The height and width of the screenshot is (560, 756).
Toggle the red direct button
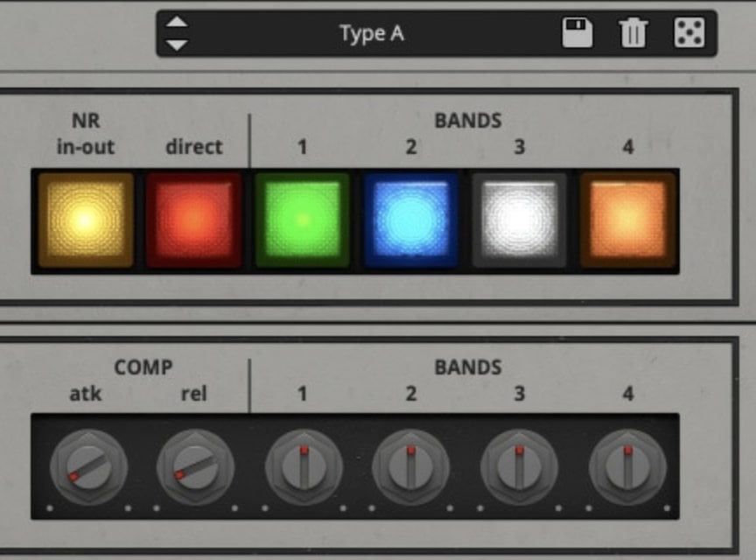point(194,220)
